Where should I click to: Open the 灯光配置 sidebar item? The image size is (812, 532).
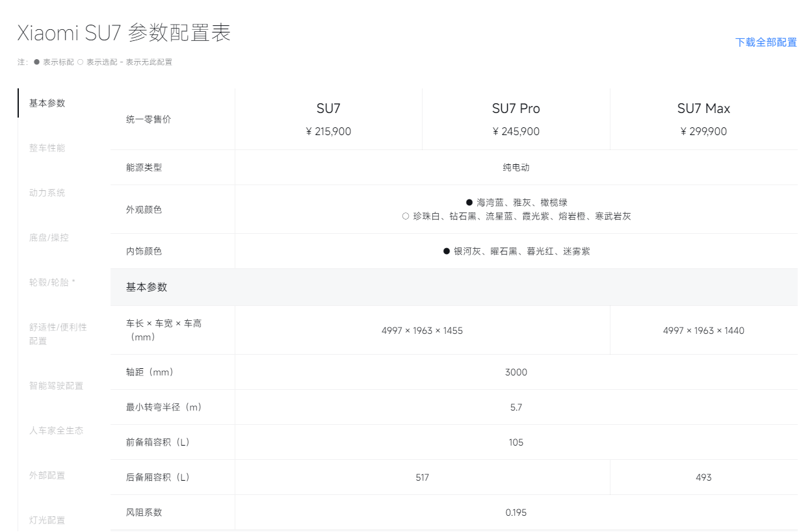[47, 520]
